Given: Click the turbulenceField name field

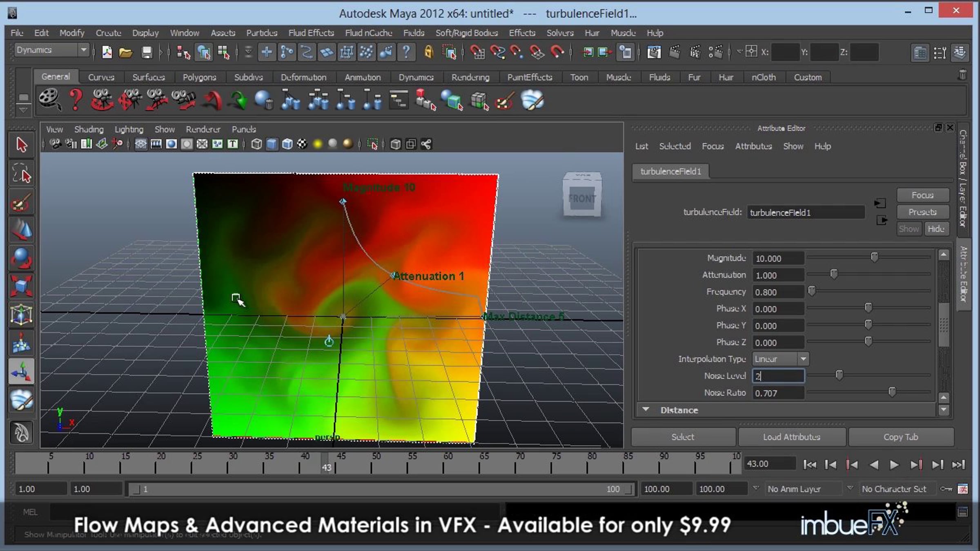Looking at the screenshot, I should (806, 213).
